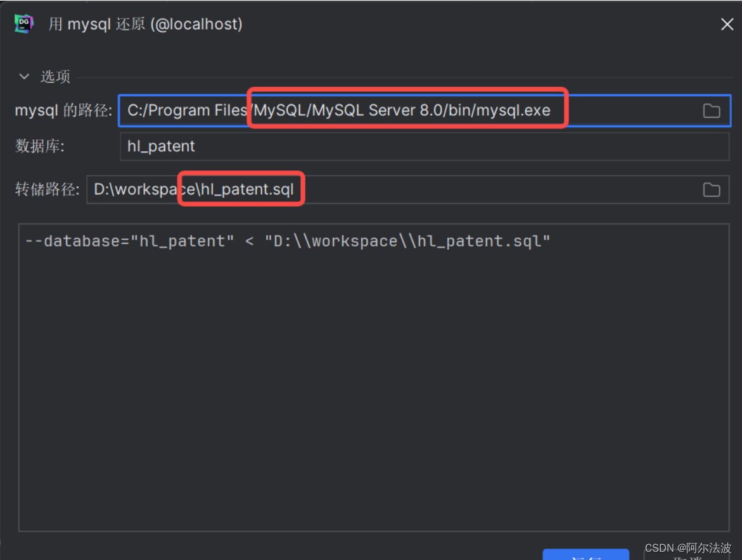Click the dialog title '用 mysql 还原 (@localhost)'

point(145,24)
